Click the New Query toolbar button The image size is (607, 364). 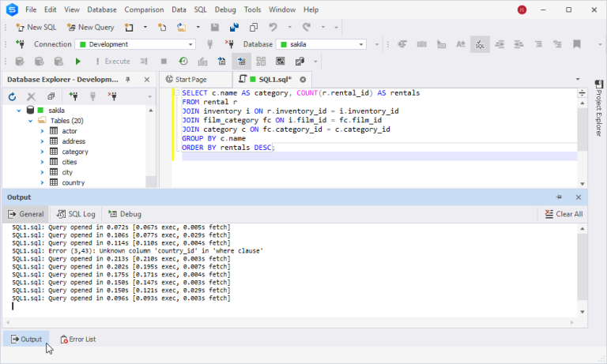click(x=91, y=27)
